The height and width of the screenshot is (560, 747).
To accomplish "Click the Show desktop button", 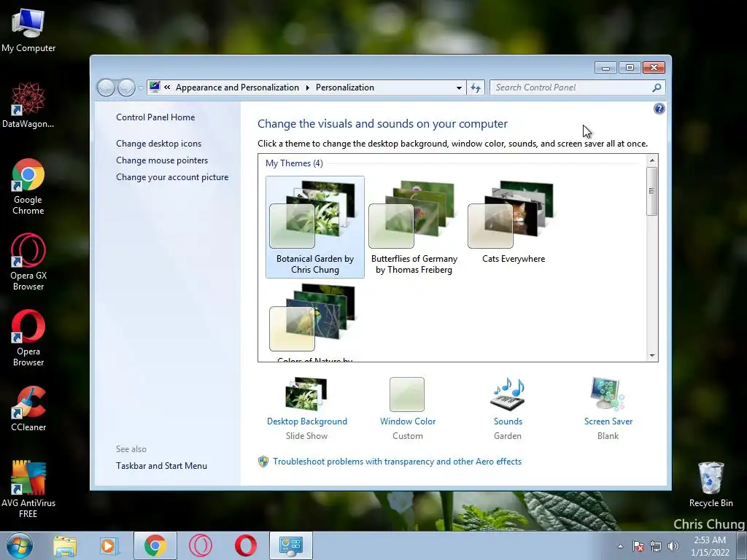I will [742, 546].
